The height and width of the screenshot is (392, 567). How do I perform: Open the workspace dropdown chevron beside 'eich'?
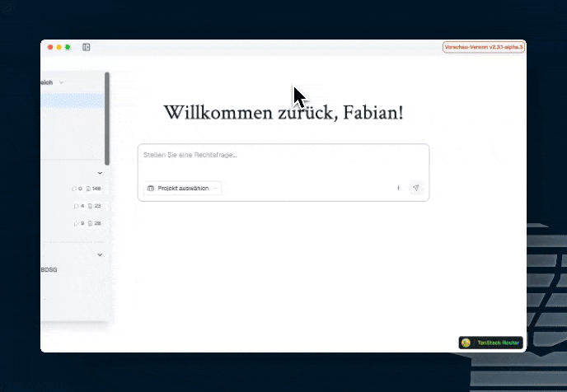click(61, 82)
